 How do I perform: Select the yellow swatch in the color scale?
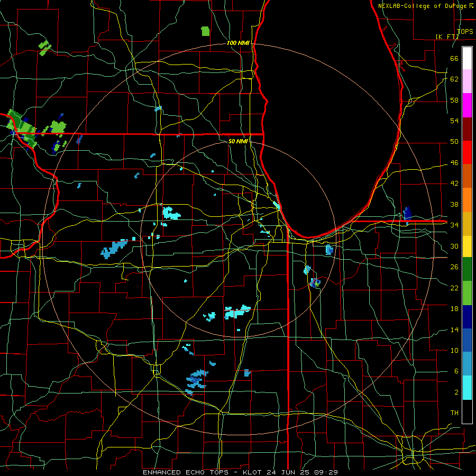click(467, 246)
